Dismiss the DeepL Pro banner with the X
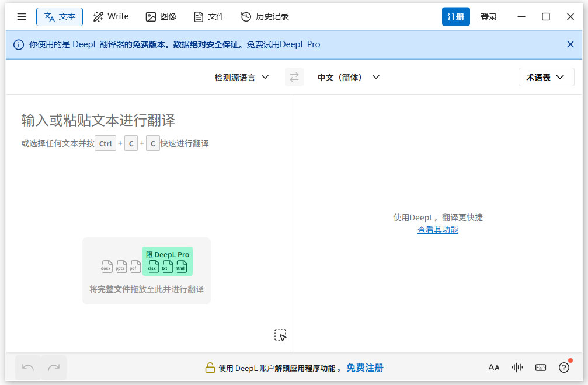Screen dimensions: 588x385 pos(570,44)
